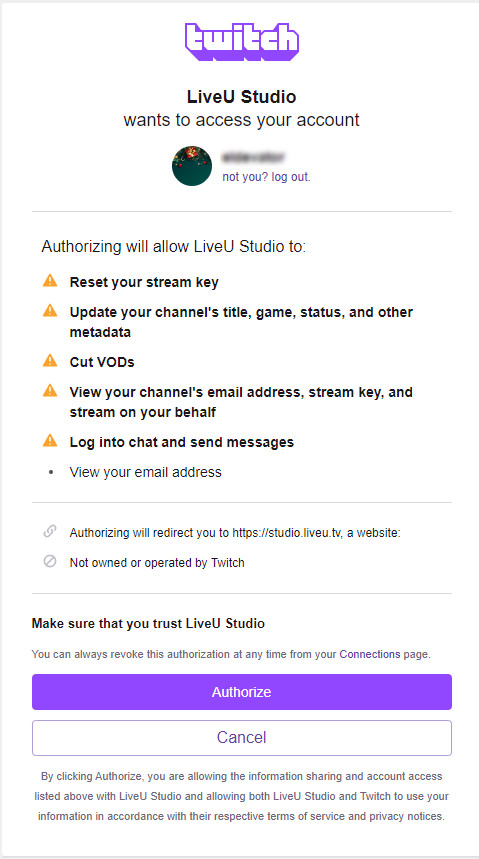The height and width of the screenshot is (859, 479).
Task: Click the warning icon beside Cut VODs
Action: pos(50,360)
